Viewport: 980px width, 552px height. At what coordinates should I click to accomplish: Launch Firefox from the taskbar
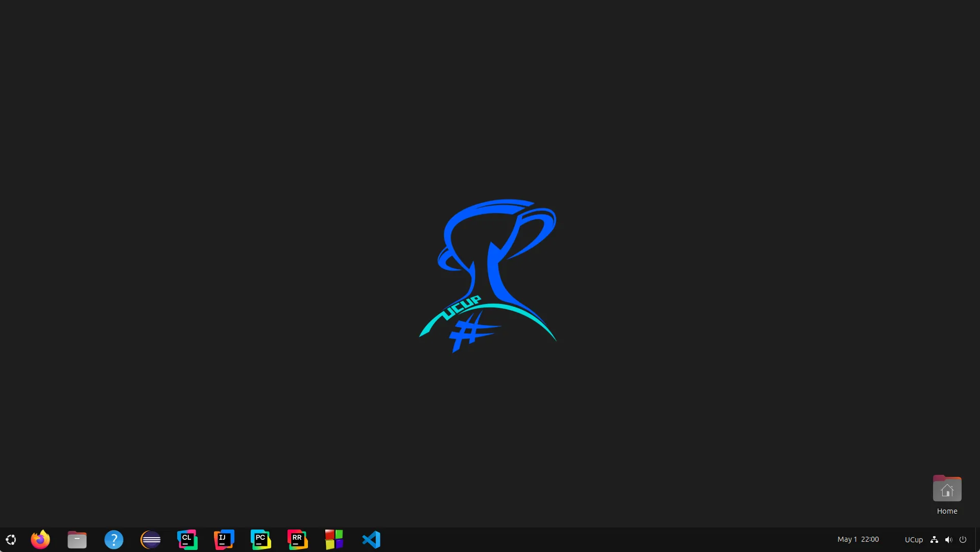click(40, 539)
